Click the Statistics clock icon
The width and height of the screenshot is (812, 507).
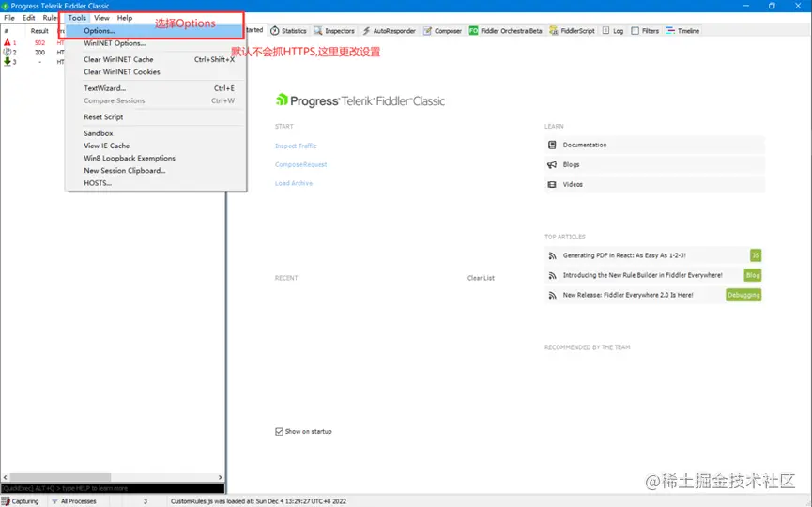click(x=275, y=31)
